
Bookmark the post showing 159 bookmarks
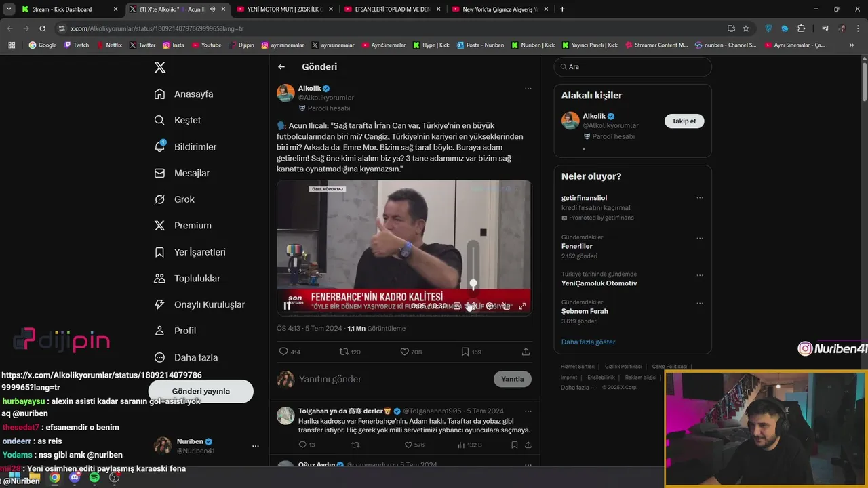click(471, 352)
